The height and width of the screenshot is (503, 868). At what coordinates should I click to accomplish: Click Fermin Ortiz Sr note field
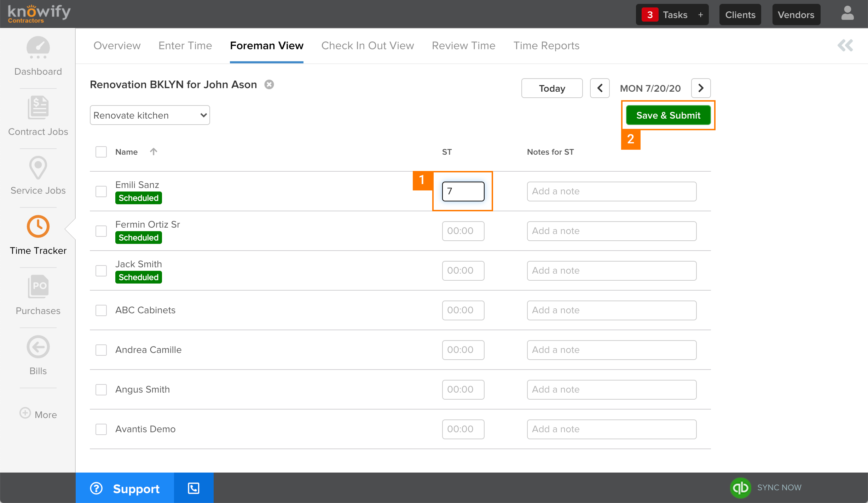(612, 231)
